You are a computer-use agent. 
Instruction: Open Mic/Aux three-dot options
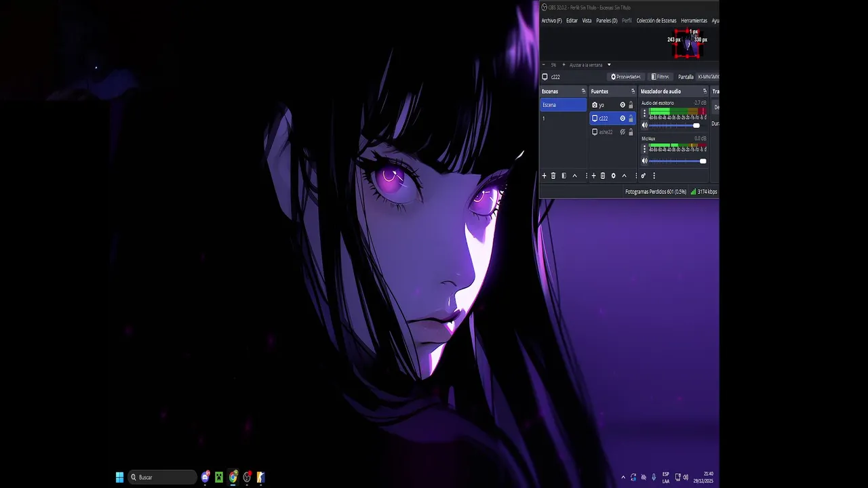(645, 148)
